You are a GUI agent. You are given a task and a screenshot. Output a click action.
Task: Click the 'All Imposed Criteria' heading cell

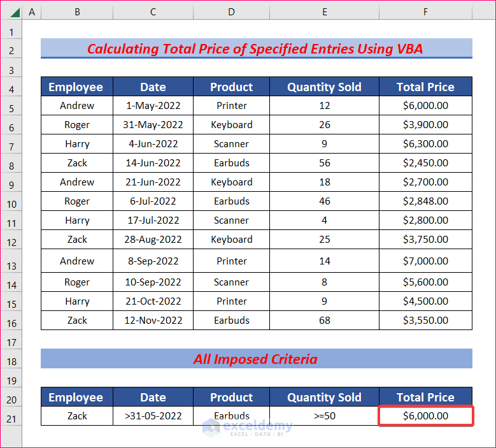coord(256,359)
